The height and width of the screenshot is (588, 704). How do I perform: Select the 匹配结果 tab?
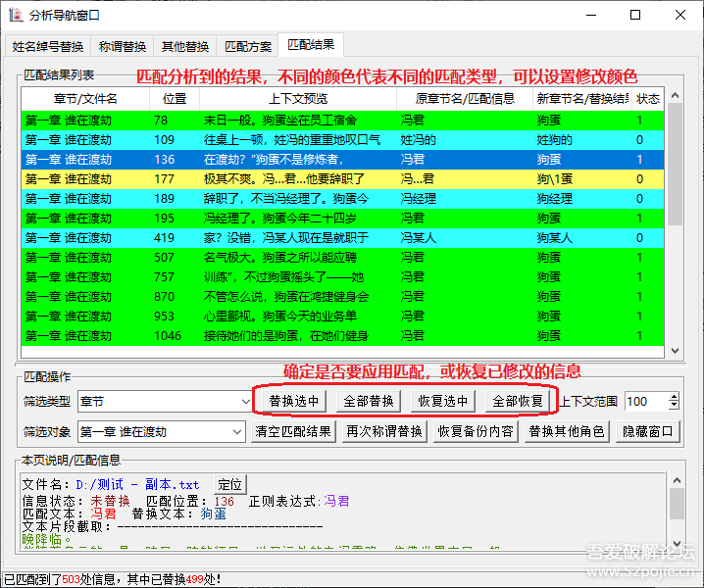311,44
